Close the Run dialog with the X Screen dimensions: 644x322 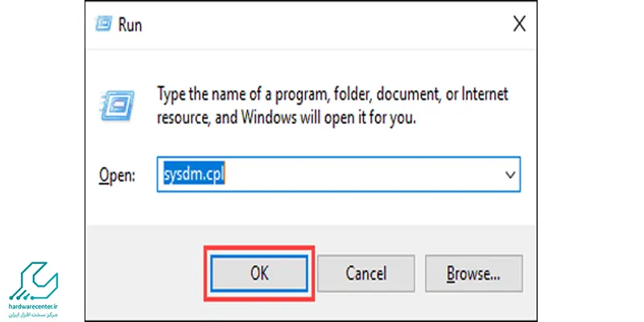coord(519,24)
